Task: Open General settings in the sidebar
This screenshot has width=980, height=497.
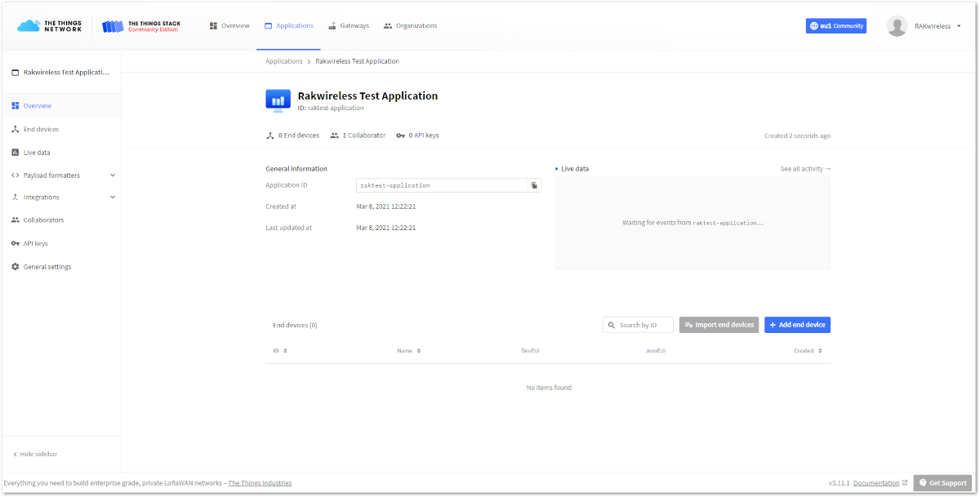Action: click(x=61, y=267)
